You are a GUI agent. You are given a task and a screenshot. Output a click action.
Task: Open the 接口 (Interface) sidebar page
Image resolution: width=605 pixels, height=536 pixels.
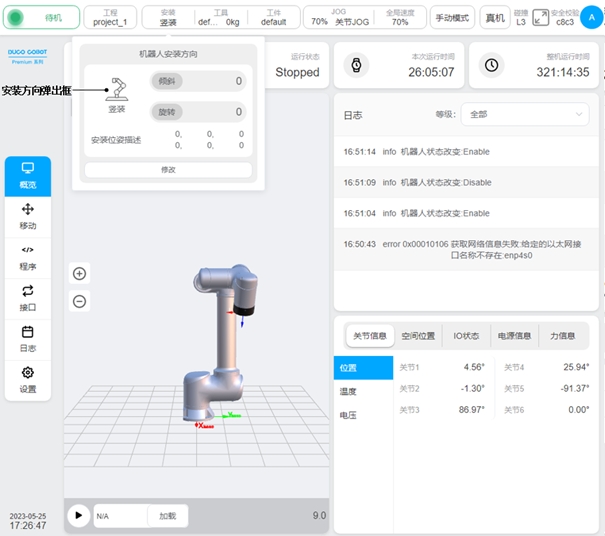(x=28, y=297)
